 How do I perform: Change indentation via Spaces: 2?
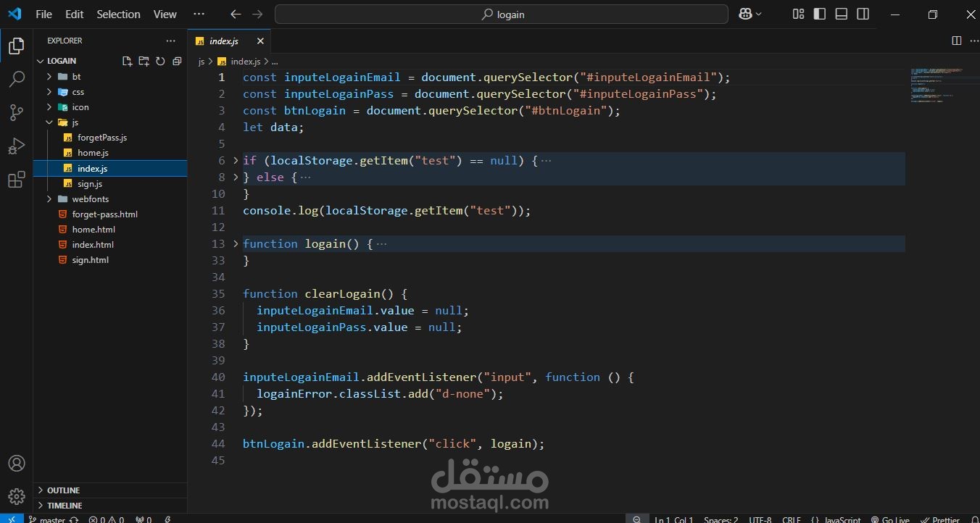coord(721,519)
